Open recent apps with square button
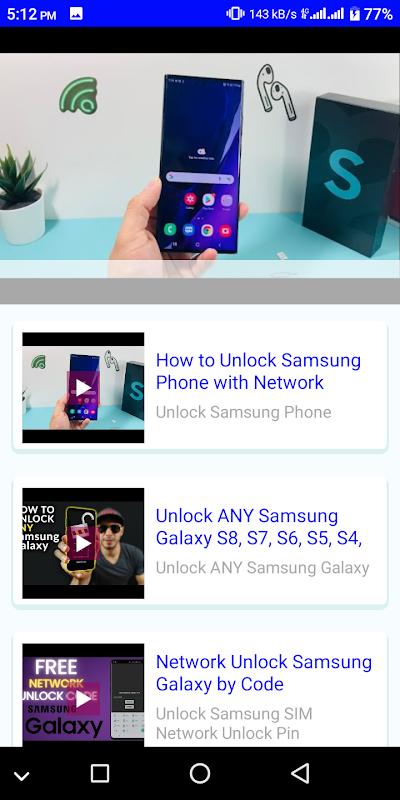This screenshot has width=400, height=800. (100, 773)
